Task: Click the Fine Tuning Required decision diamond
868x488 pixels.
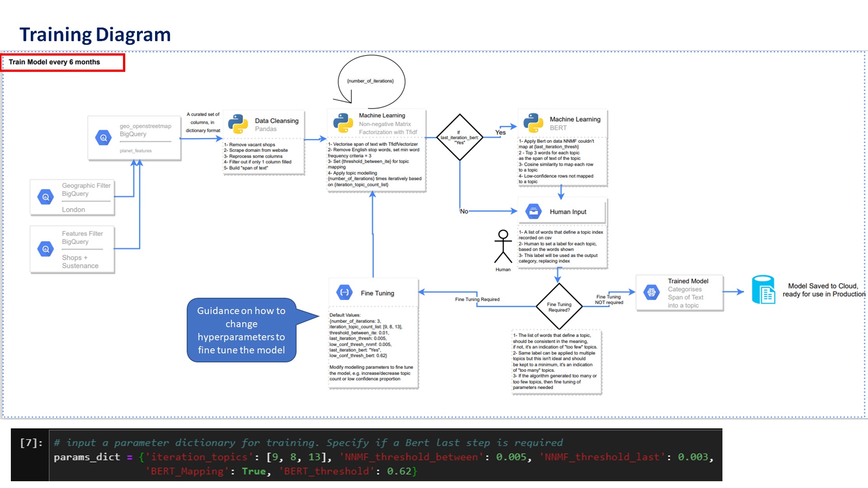Action: (559, 306)
